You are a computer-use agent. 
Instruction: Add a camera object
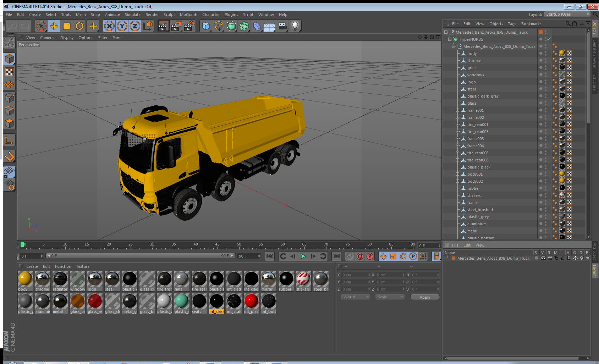point(282,26)
